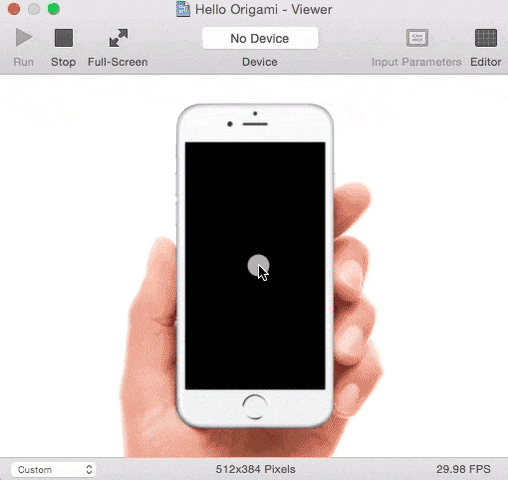Enter Full-Screen mode via the arrows icon
Viewport: 508px width, 480px height.
click(x=118, y=38)
